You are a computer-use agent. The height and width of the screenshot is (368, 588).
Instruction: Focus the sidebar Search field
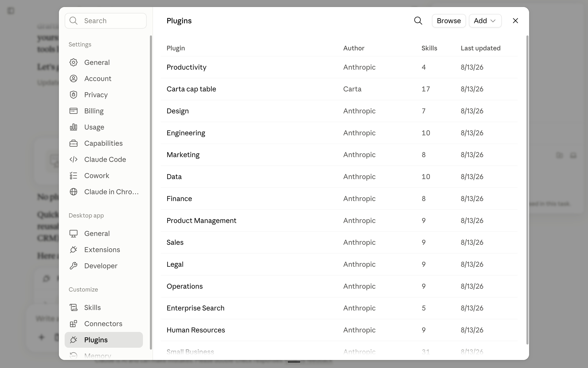click(x=106, y=21)
